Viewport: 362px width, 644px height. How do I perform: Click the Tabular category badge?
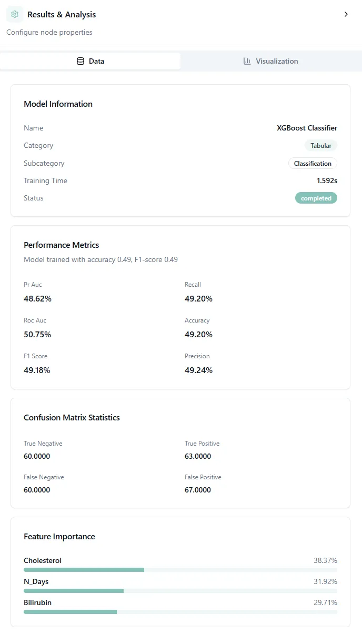point(320,146)
